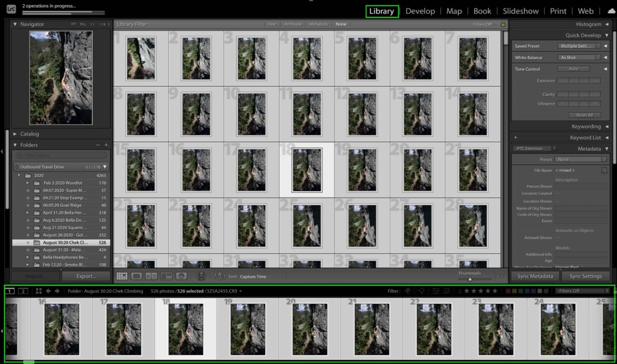Open cloud sync status icon
This screenshot has width=617, height=364.
[x=611, y=11]
